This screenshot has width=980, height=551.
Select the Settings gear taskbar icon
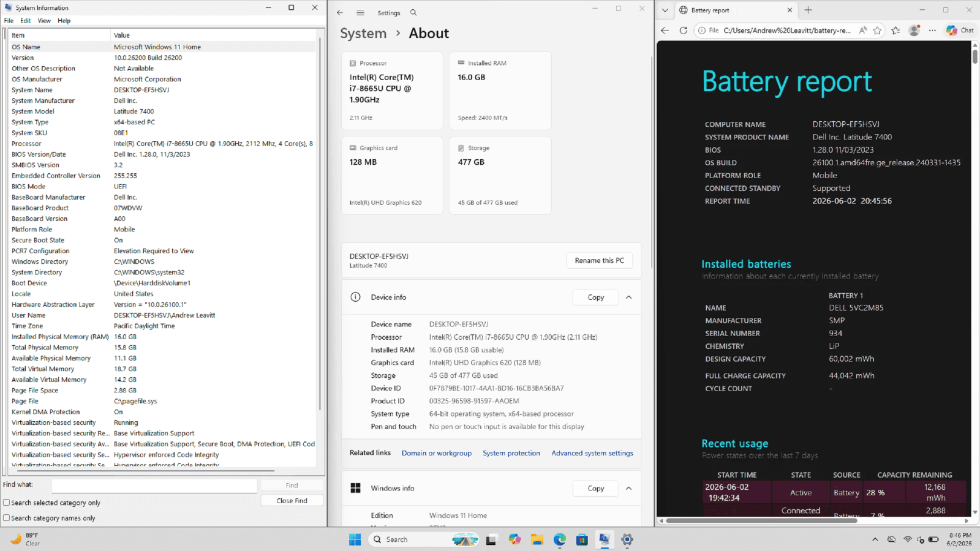(x=627, y=539)
